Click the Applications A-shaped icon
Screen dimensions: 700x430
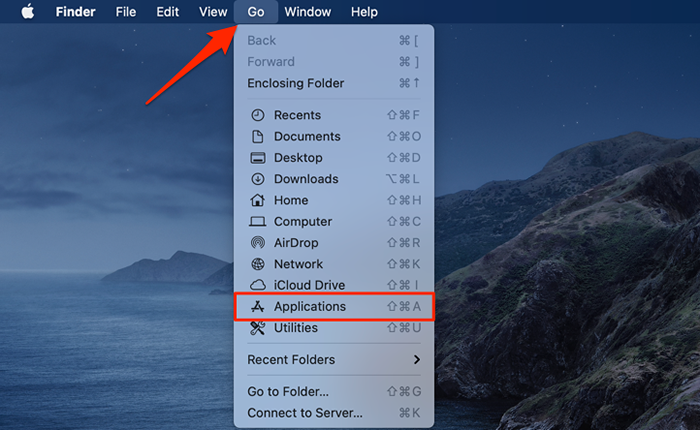(x=258, y=306)
